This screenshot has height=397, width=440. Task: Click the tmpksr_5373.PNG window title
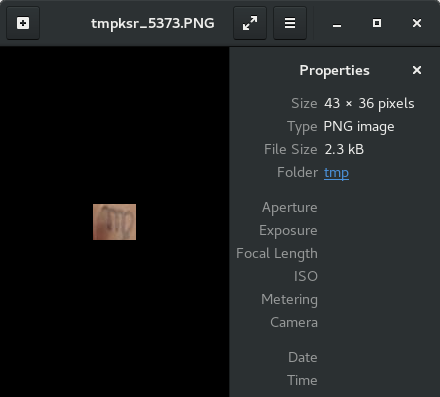point(153,23)
